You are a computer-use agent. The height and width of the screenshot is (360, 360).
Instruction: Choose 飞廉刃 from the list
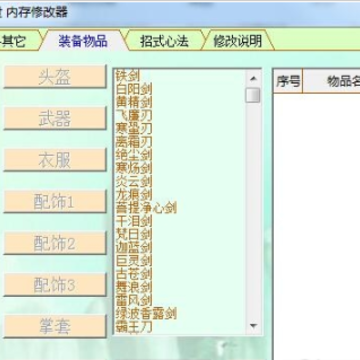click(x=134, y=115)
